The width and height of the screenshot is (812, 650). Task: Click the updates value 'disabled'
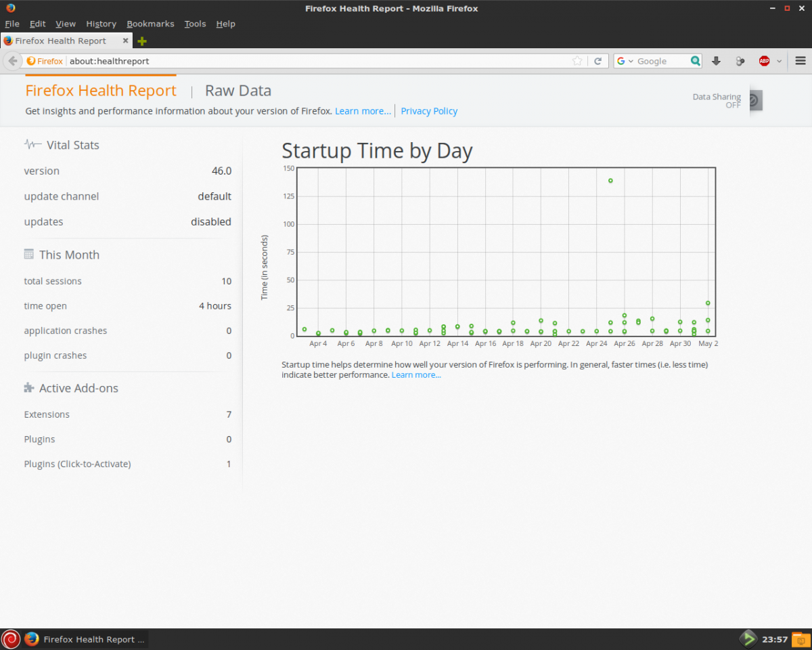tap(211, 221)
